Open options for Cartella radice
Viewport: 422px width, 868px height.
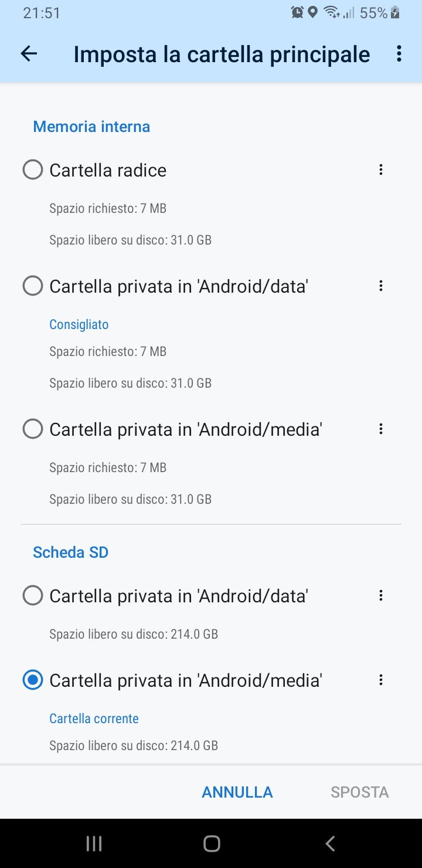(381, 170)
